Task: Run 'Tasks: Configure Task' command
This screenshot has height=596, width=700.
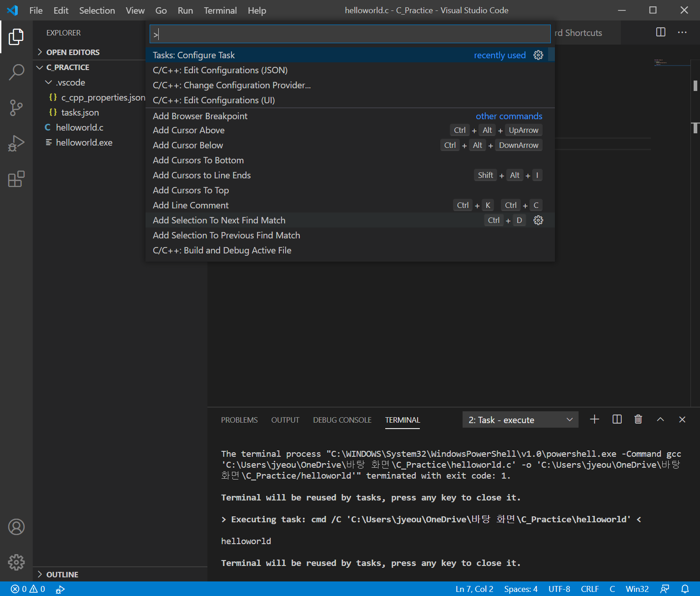Action: (x=350, y=55)
